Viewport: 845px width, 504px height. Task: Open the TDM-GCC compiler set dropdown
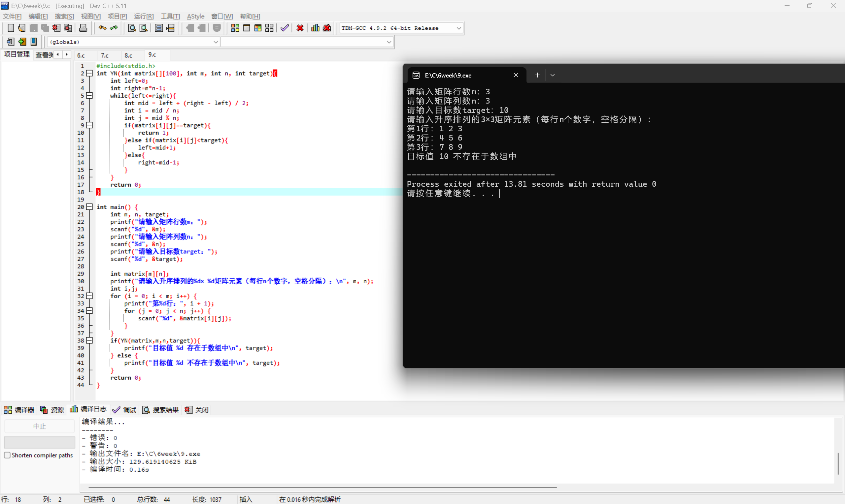pyautogui.click(x=459, y=28)
